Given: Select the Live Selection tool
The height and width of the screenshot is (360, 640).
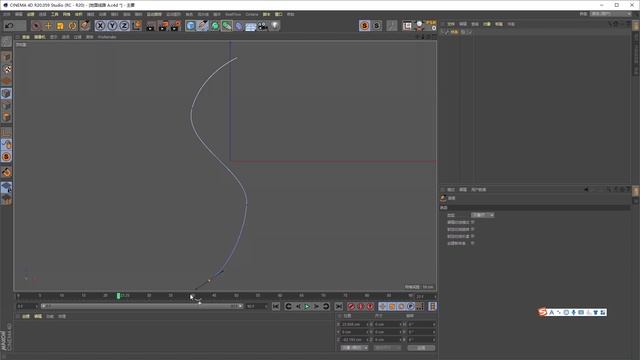Looking at the screenshot, I should point(36,26).
